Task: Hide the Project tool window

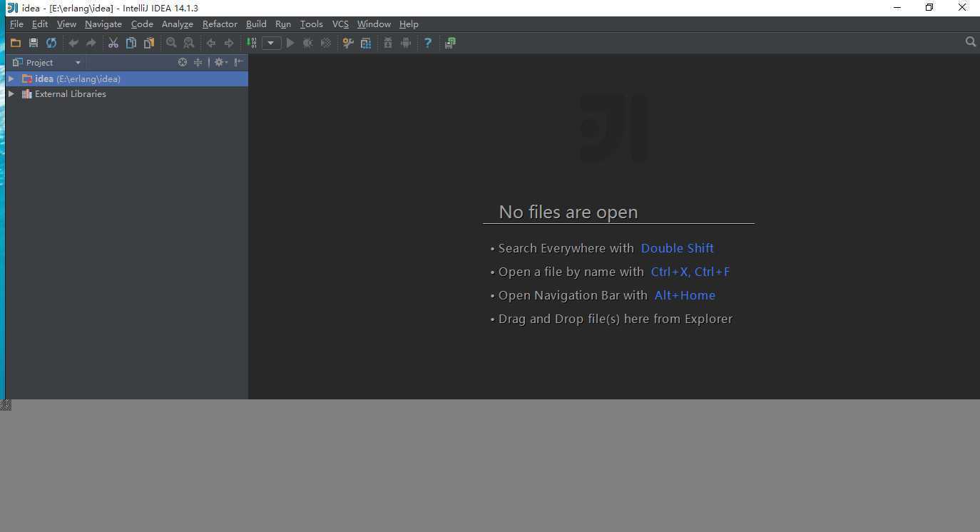Action: tap(239, 62)
